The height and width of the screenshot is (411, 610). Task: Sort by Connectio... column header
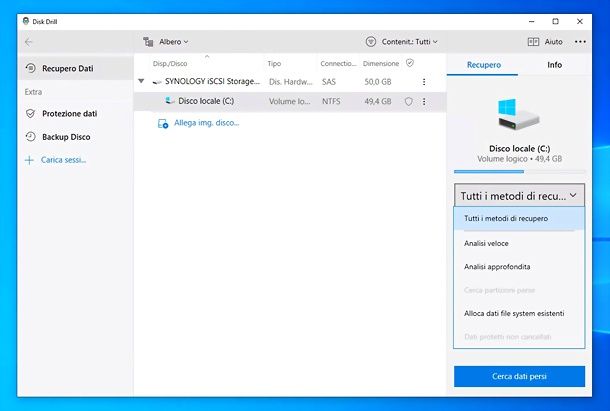coord(338,63)
